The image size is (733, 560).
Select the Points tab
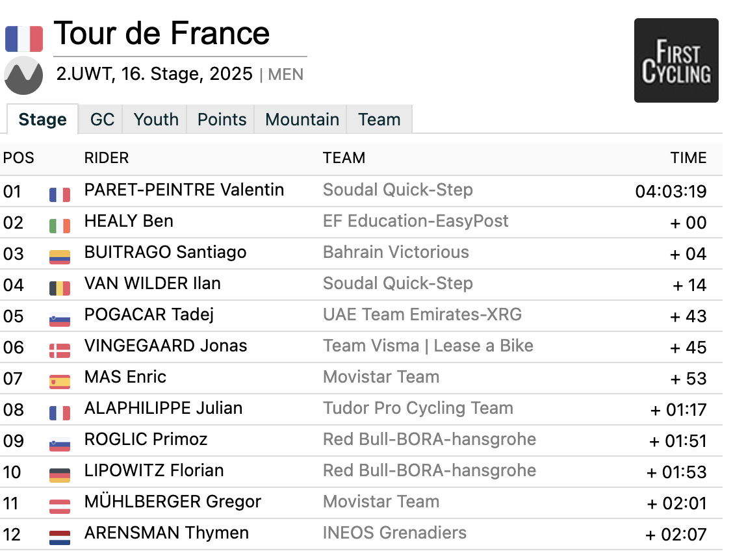[222, 120]
